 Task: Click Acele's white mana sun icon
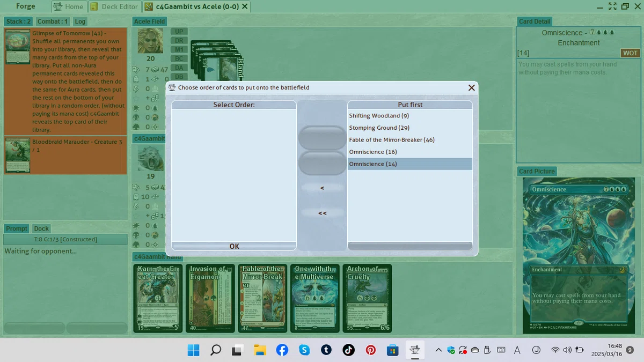(136, 108)
